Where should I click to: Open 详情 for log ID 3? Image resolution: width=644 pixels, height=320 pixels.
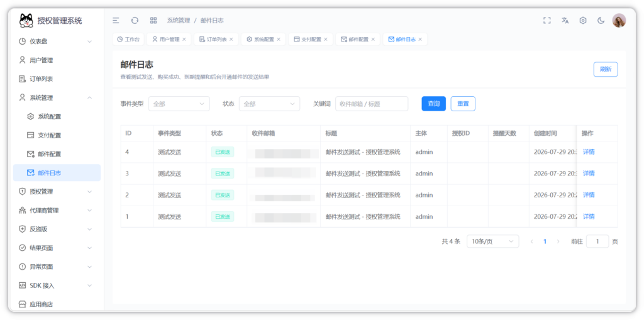click(x=589, y=174)
